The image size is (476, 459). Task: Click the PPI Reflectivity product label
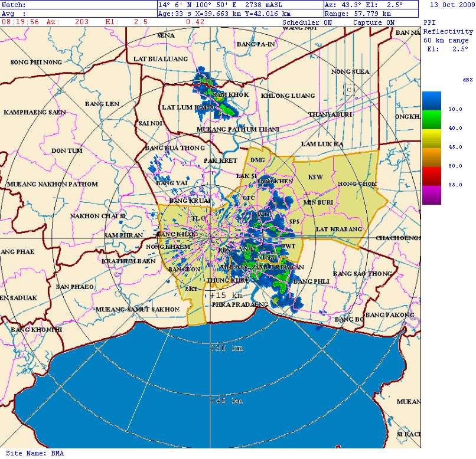click(x=448, y=27)
